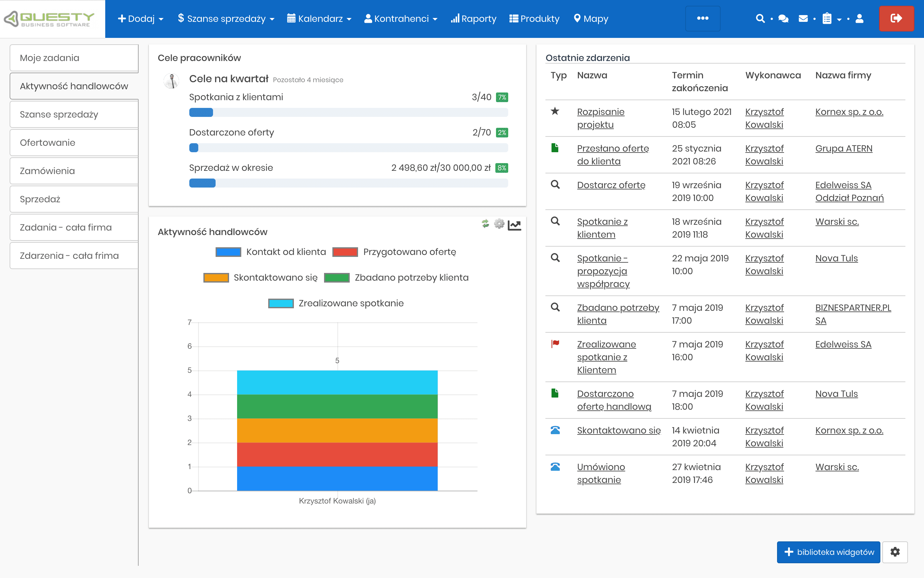Click Dostarczone oferty progress bar
The width and height of the screenshot is (924, 578).
[x=349, y=148]
